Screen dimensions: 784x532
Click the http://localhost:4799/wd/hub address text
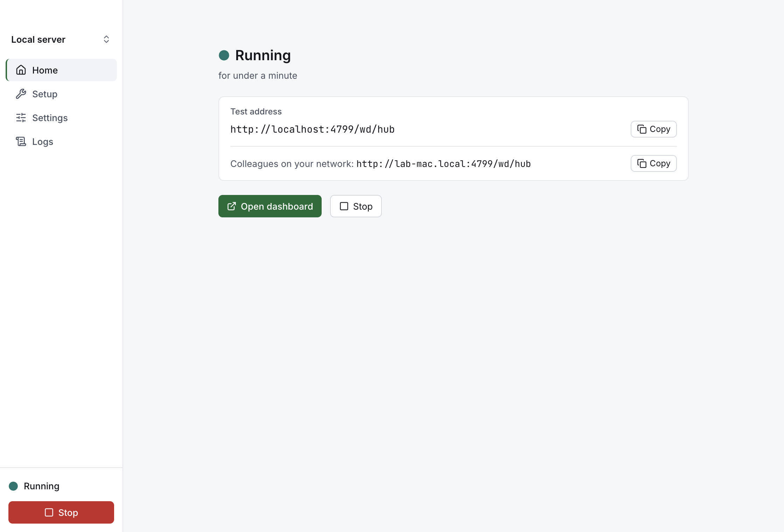point(313,129)
